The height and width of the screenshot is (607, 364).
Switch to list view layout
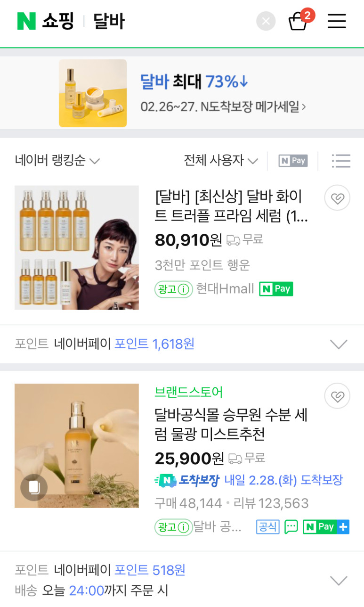click(341, 161)
